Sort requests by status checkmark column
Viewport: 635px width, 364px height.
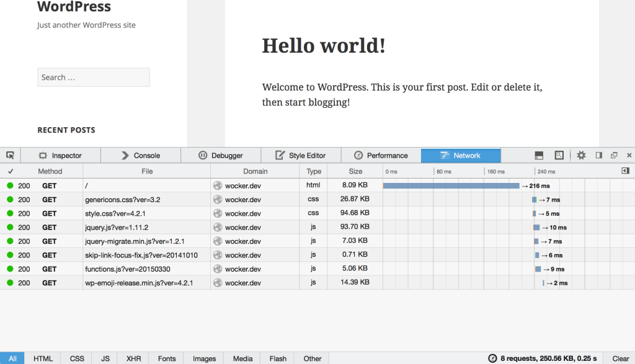pyautogui.click(x=11, y=172)
